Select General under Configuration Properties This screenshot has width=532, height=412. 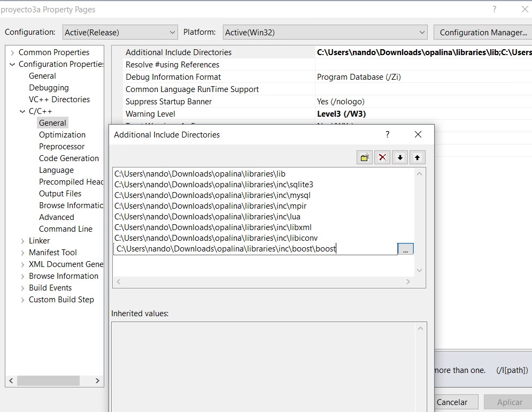click(x=42, y=76)
